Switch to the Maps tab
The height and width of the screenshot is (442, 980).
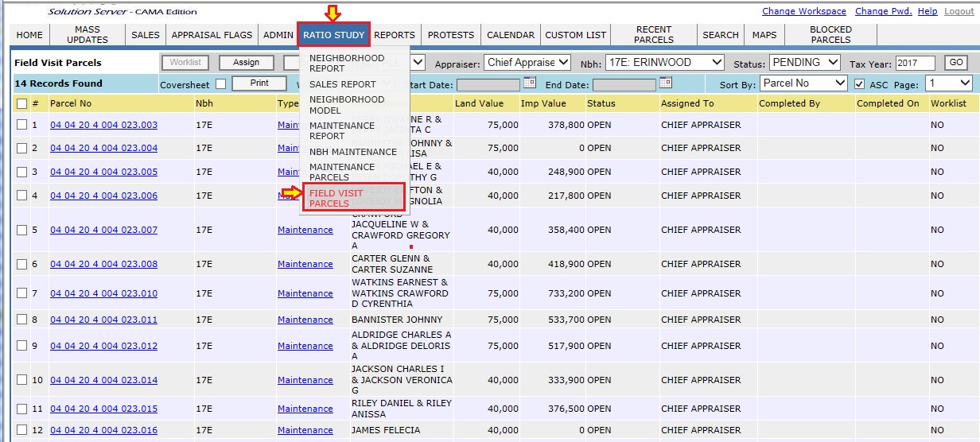coord(764,35)
